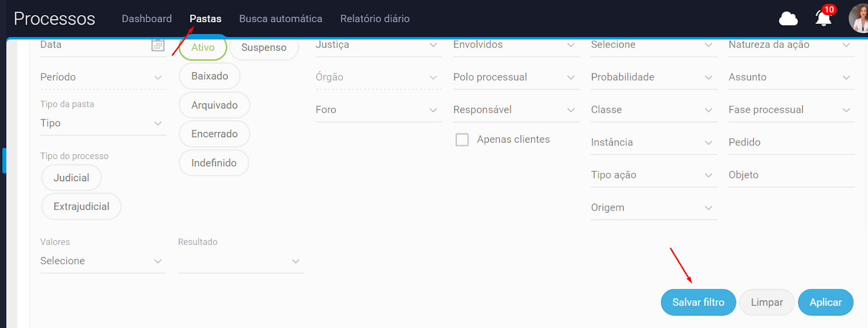Image resolution: width=868 pixels, height=328 pixels.
Task: Click the Salvar filtro button
Action: pyautogui.click(x=698, y=302)
